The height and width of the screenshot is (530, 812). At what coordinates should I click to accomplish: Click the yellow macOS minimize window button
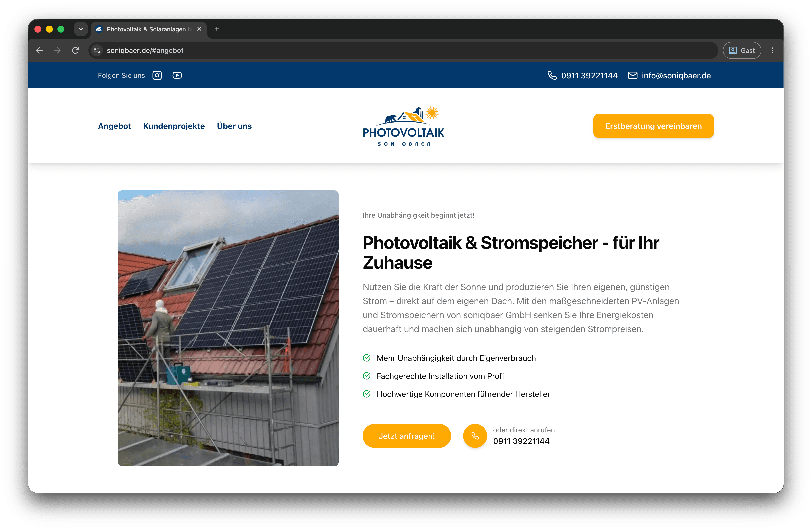point(49,29)
